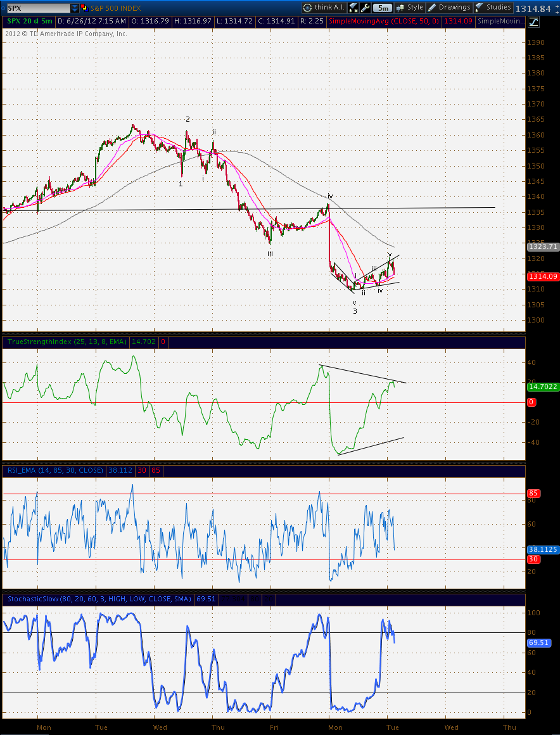
Task: Click the candlestick icon next to Style
Action: [x=400, y=8]
